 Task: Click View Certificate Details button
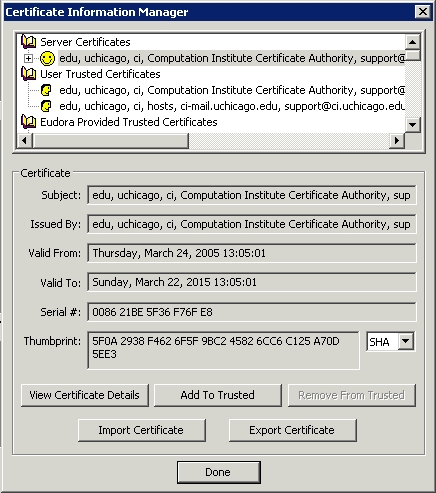point(85,395)
